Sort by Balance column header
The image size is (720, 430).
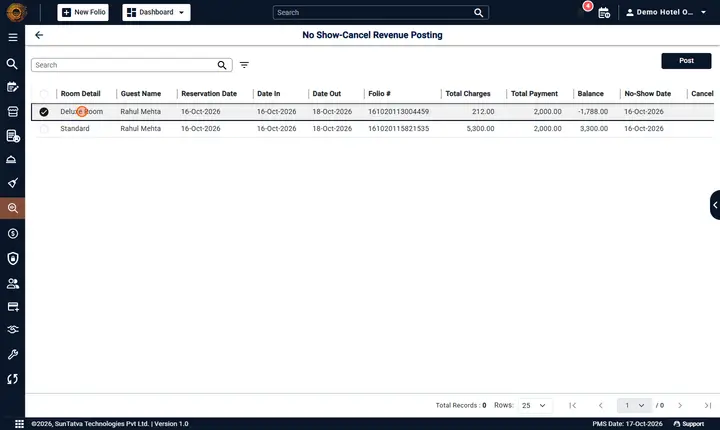pyautogui.click(x=591, y=94)
